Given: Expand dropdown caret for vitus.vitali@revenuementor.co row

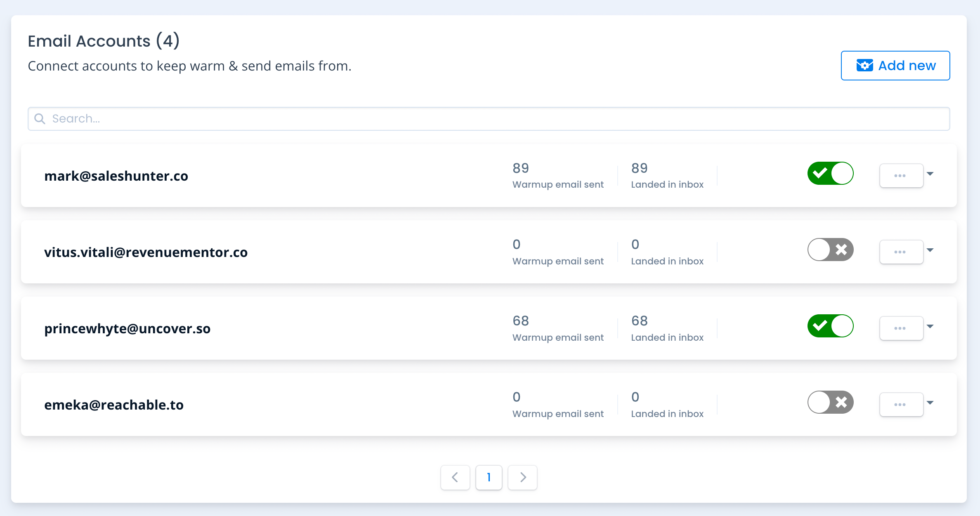Looking at the screenshot, I should pos(930,250).
